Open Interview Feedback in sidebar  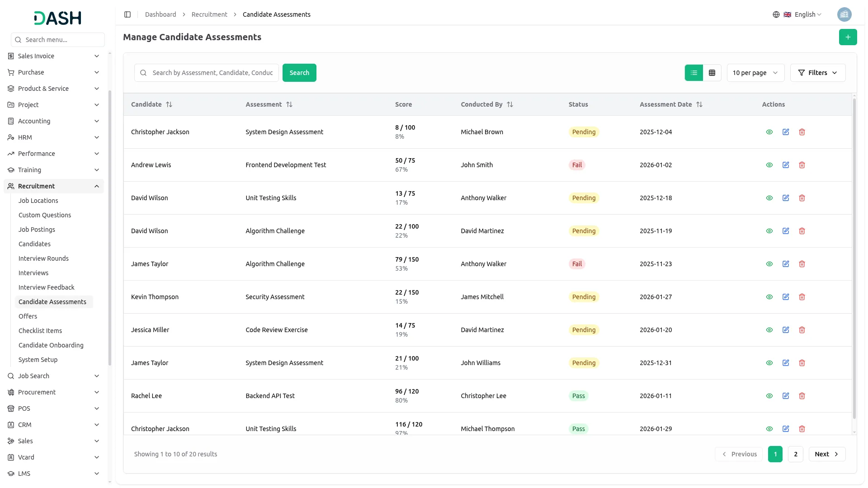click(x=47, y=287)
